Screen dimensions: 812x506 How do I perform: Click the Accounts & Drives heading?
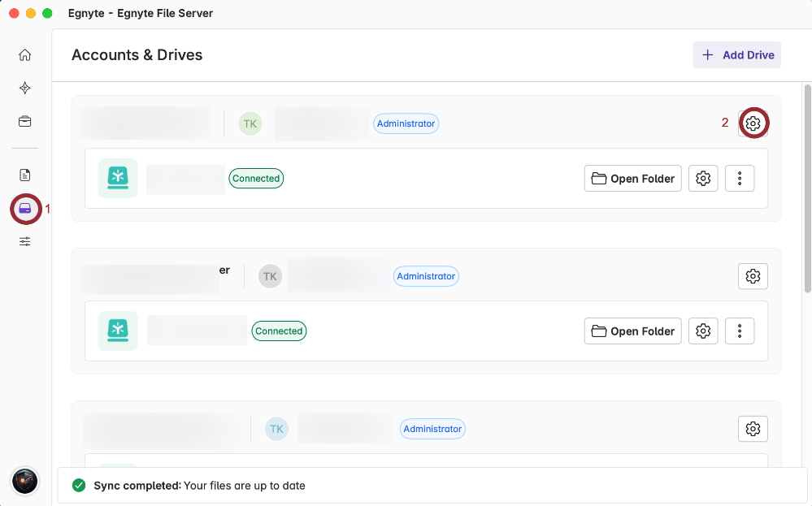click(x=137, y=55)
